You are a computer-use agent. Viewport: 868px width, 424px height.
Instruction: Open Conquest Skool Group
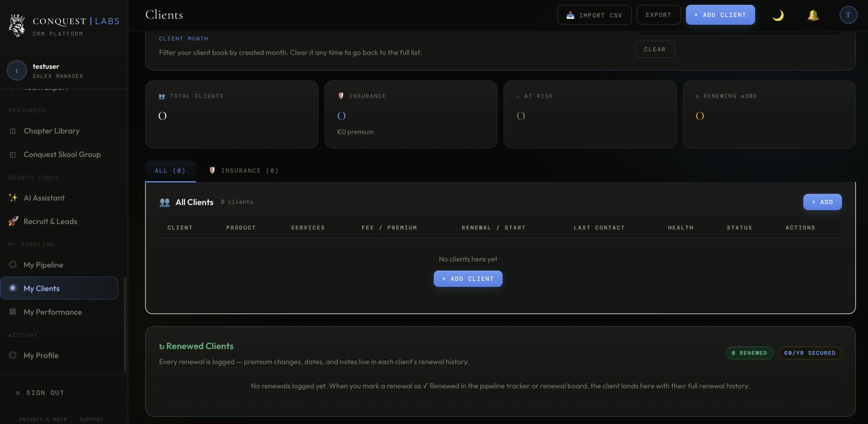tap(62, 155)
